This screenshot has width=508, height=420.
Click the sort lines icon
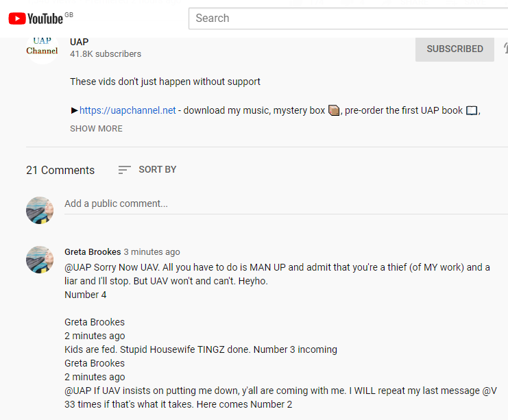pos(124,170)
